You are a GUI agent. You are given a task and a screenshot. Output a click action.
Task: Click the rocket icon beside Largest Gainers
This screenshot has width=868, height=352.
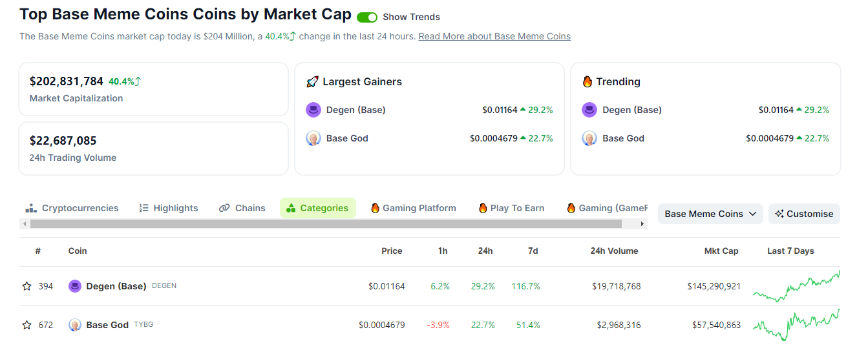(312, 82)
